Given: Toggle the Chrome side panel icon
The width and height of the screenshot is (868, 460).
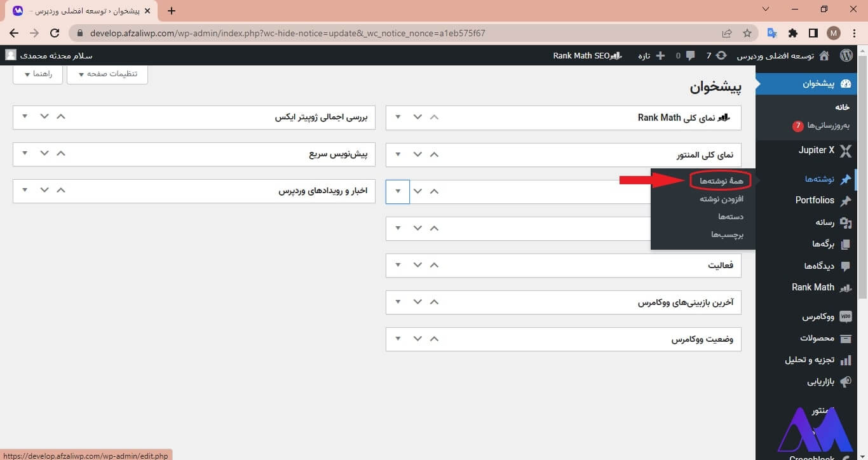Looking at the screenshot, I should pos(813,33).
